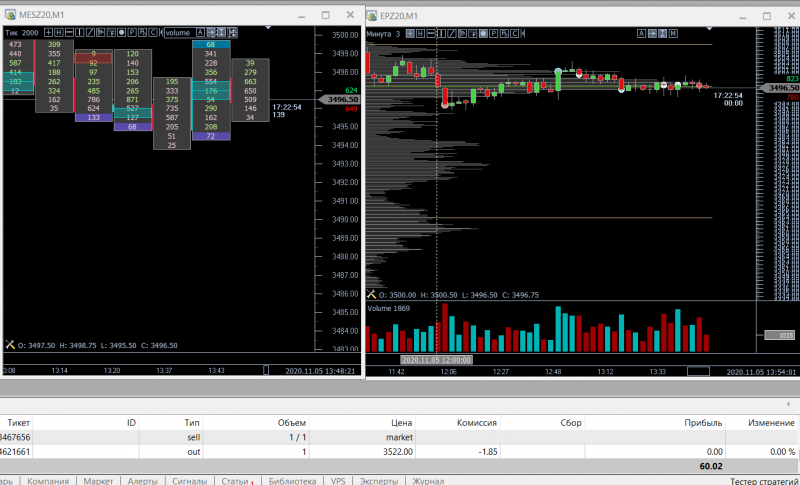Viewport: 800px width, 485px height.
Task: Switch to the Сигналы tab
Action: tap(190, 481)
